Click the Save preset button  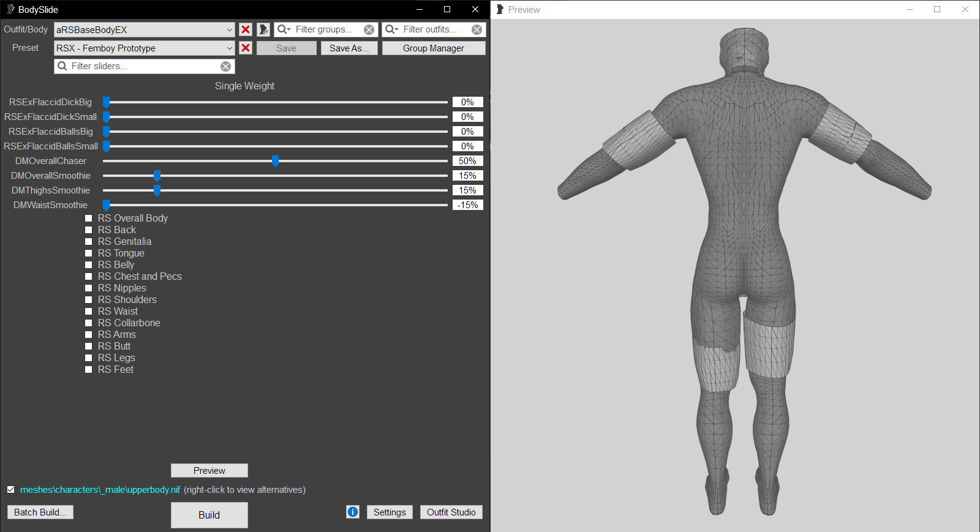[286, 48]
